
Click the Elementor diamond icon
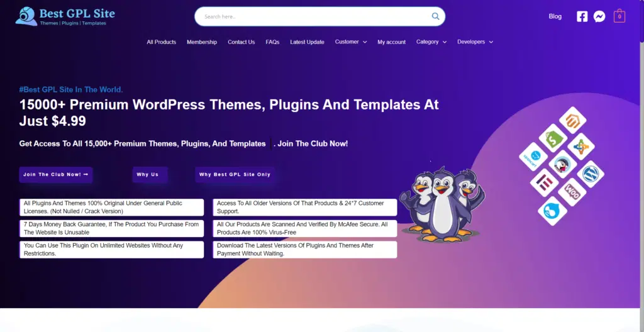(x=544, y=182)
